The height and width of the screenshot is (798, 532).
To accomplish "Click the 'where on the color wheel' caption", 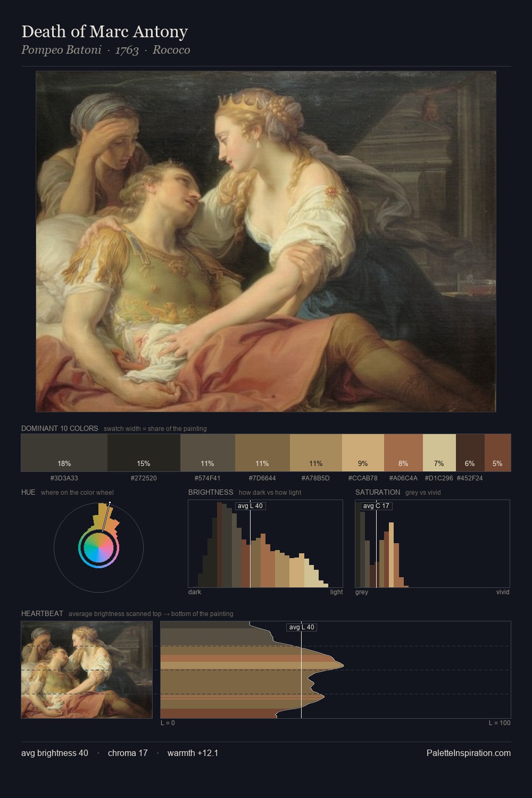I will (x=77, y=493).
